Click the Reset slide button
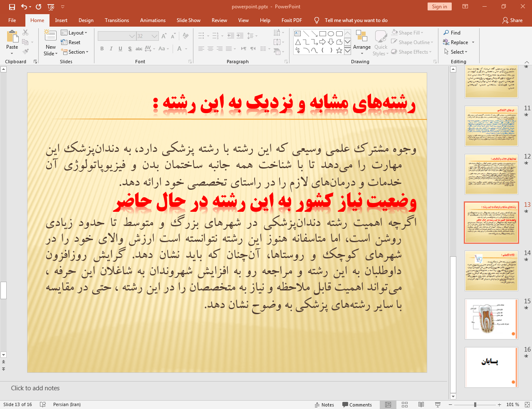532x409 pixels. point(71,42)
